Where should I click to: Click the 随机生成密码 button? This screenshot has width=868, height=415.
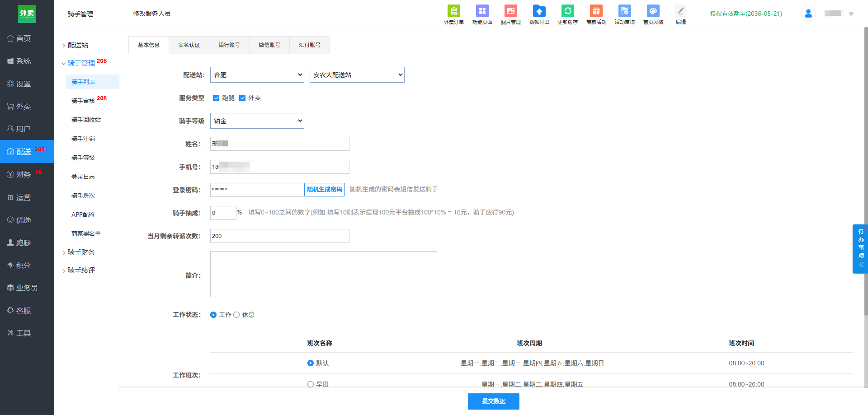325,190
